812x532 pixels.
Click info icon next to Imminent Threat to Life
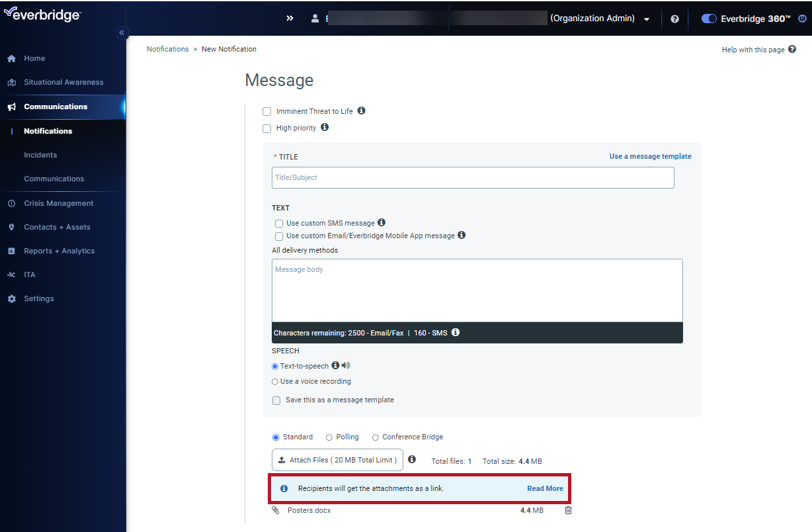[x=362, y=111]
